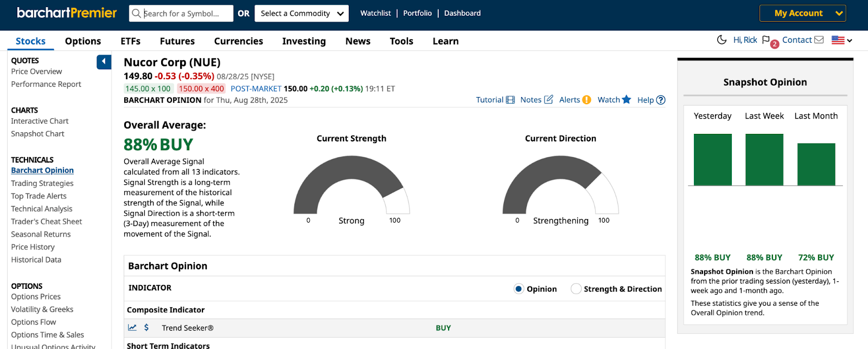Click Trend Seeker dollar sign icon
The width and height of the screenshot is (868, 349).
click(146, 327)
